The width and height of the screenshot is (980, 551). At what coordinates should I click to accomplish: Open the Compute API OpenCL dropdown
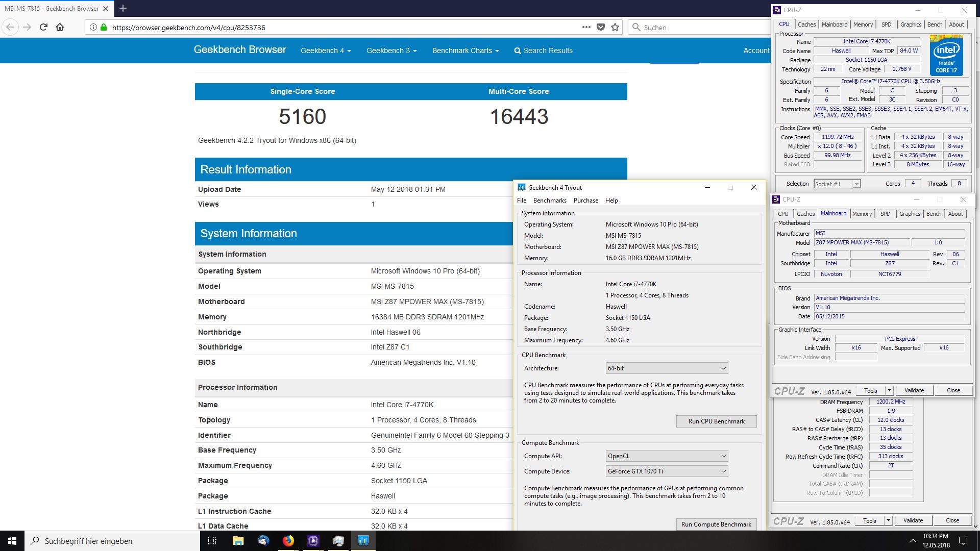(667, 456)
